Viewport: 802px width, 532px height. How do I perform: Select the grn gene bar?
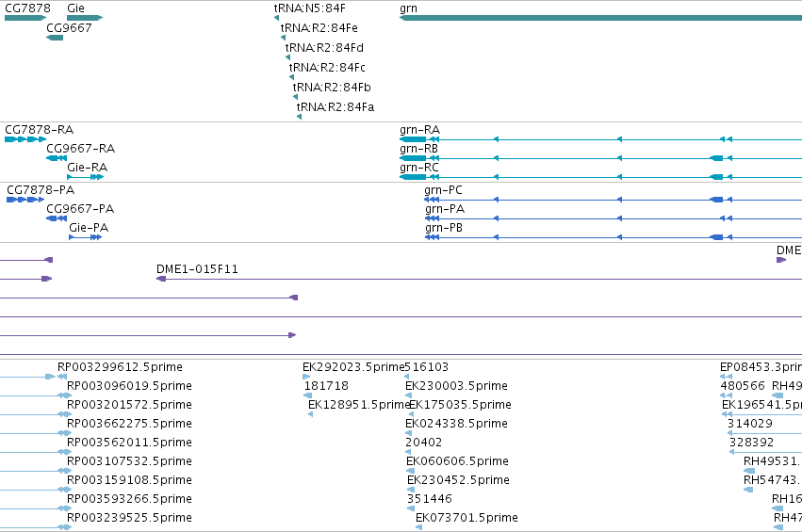600,18
